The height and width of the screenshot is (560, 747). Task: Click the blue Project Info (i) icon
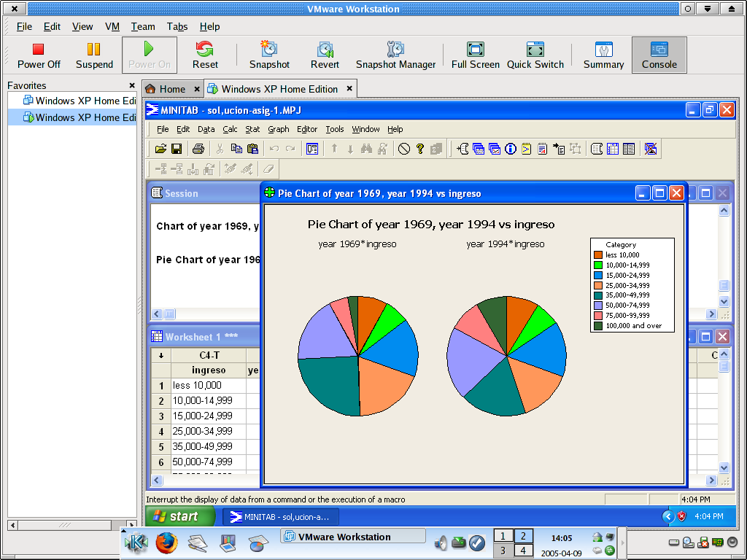click(x=510, y=149)
